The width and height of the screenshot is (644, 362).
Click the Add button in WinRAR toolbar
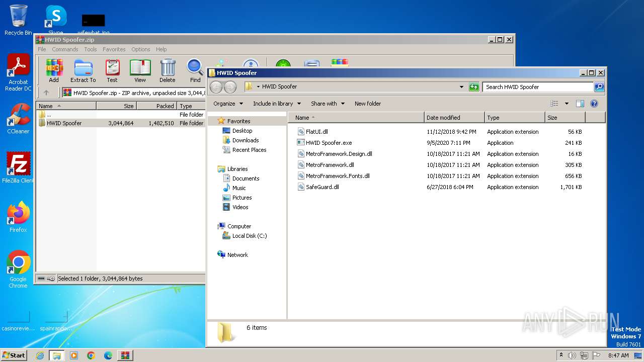click(x=54, y=70)
